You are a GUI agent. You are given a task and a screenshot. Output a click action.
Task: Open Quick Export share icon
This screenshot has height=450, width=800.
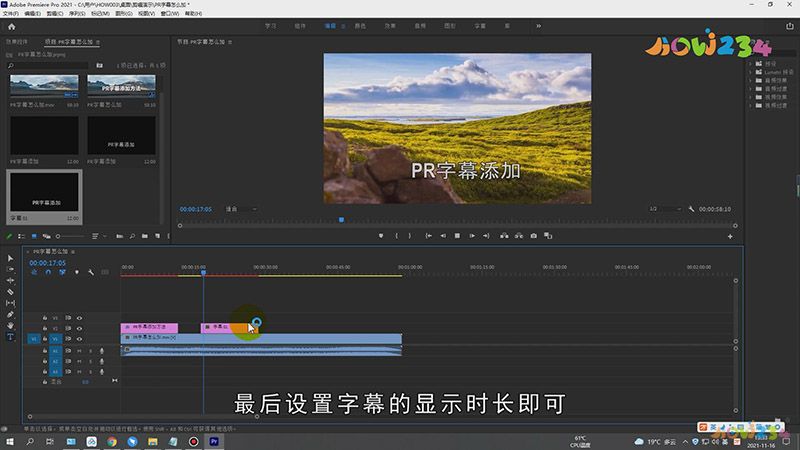click(790, 26)
